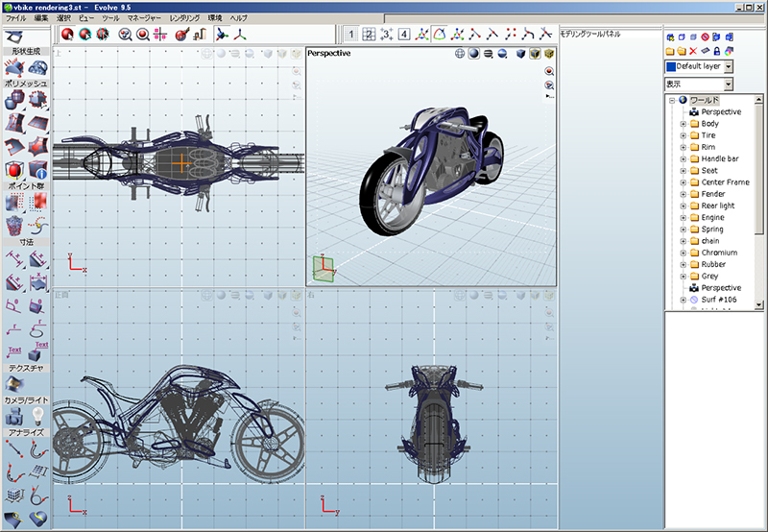The height and width of the screenshot is (532, 768).
Task: Select the four viewport layout button 4
Action: point(404,35)
